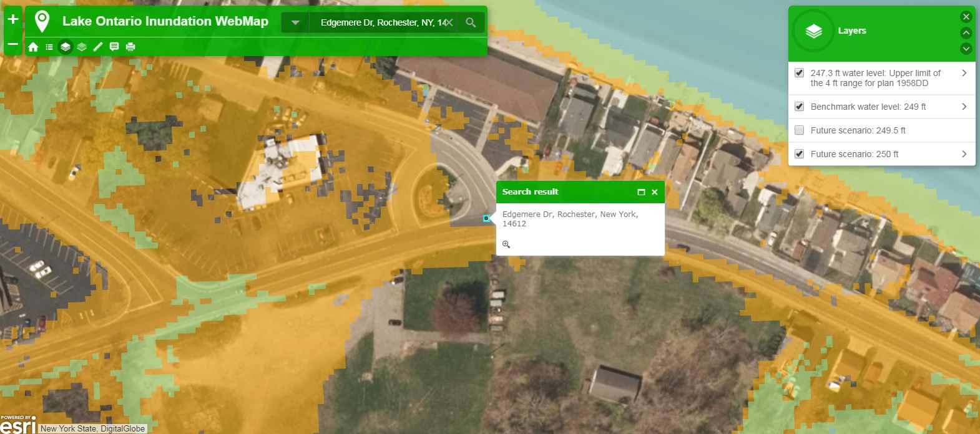
Task: Toggle Benchmark water level 249 ft checkbox
Action: (x=799, y=107)
